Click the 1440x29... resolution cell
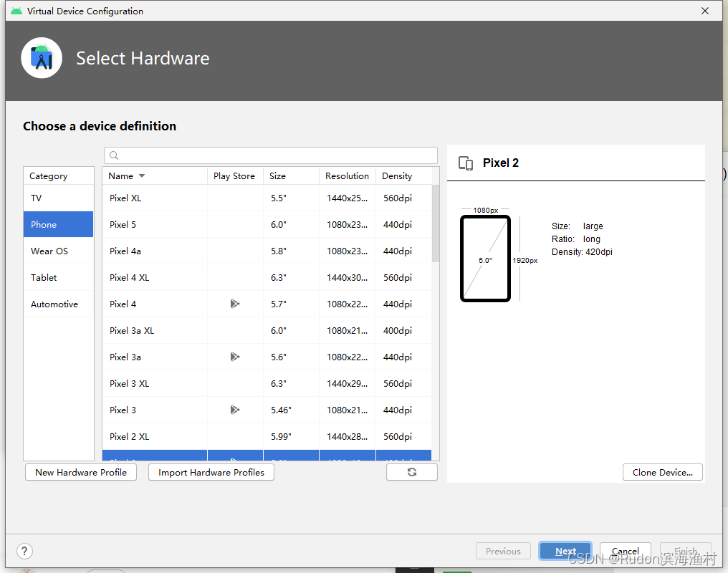728x573 pixels. 348,383
